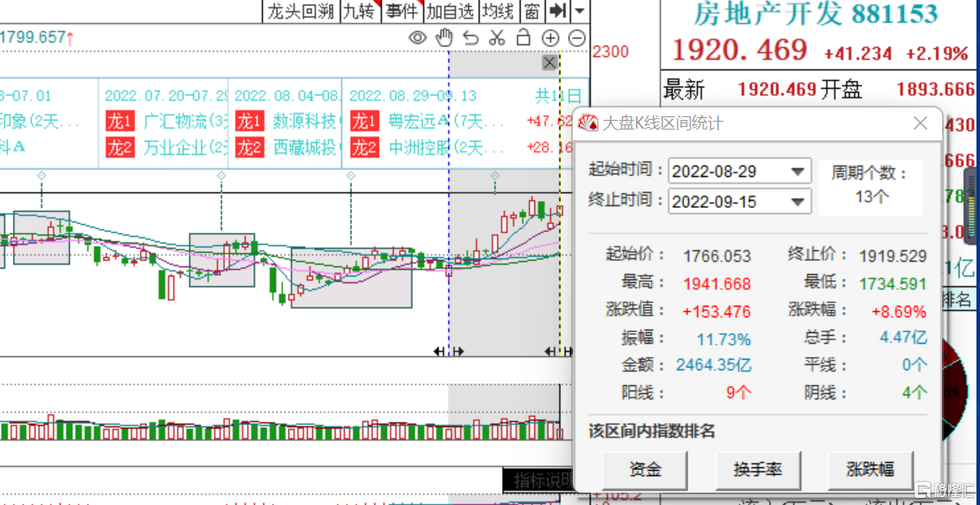Expand the 终止时间 date dropdown
The width and height of the screenshot is (980, 505).
coord(798,201)
